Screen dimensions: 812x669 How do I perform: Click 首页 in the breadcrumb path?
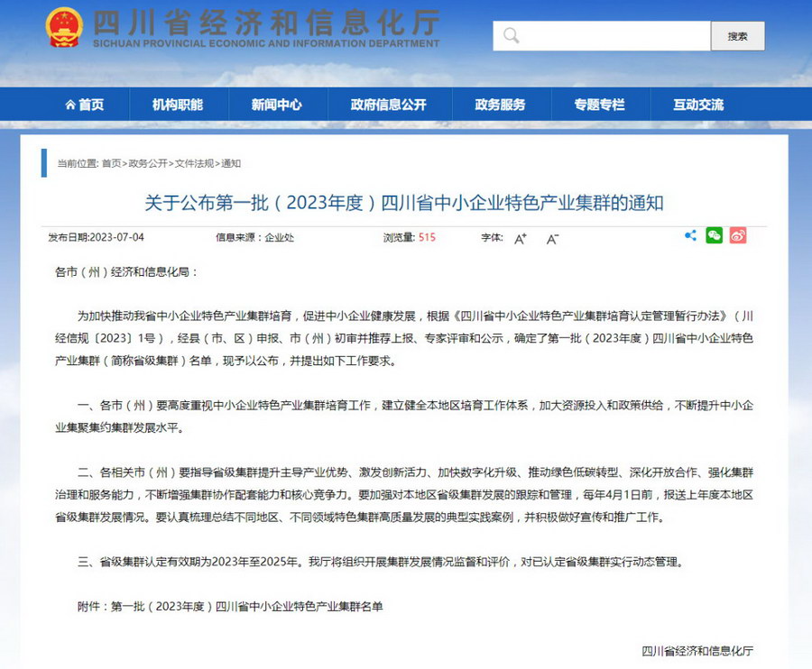[x=111, y=164]
